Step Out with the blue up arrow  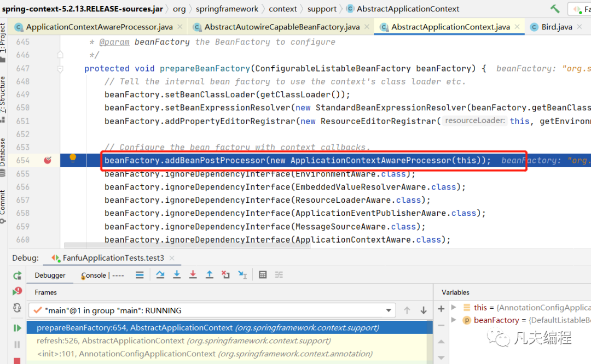[x=209, y=275]
